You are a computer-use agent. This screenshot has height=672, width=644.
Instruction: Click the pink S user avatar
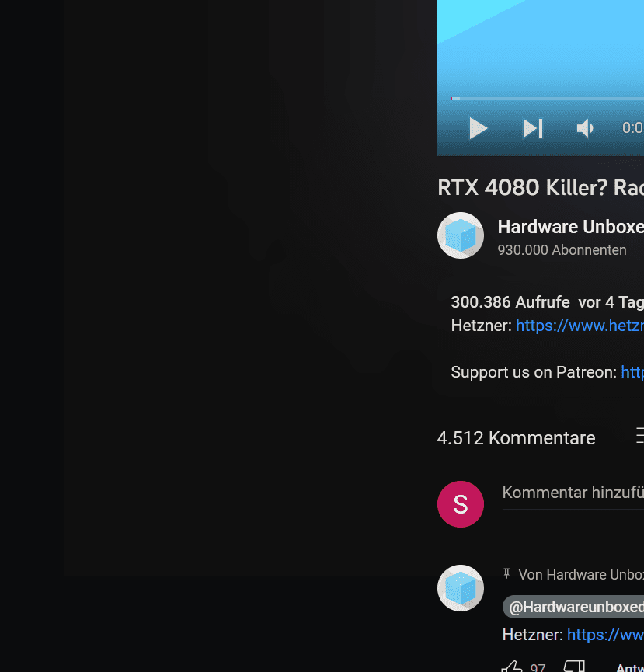pos(461,504)
